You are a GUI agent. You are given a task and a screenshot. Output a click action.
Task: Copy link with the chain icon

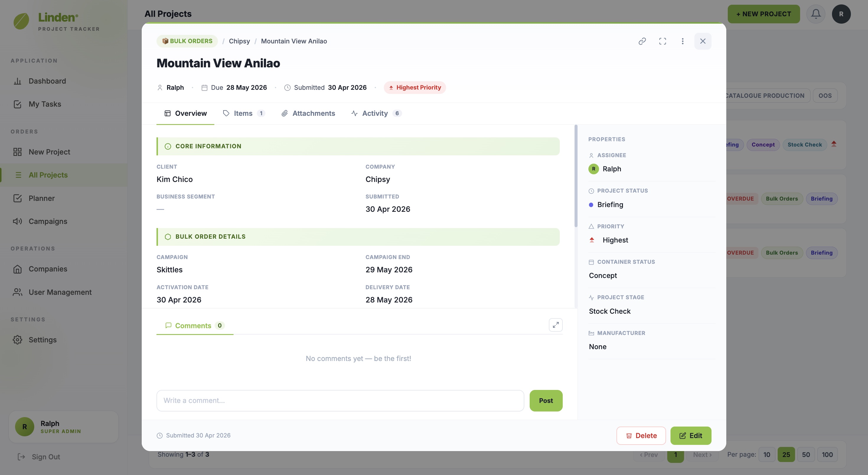pos(642,41)
